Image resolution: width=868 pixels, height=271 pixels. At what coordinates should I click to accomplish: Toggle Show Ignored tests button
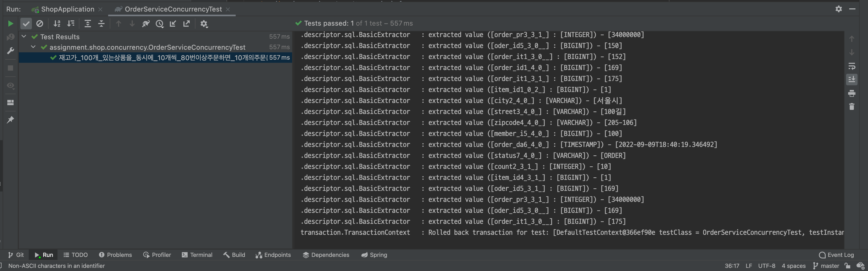click(40, 24)
